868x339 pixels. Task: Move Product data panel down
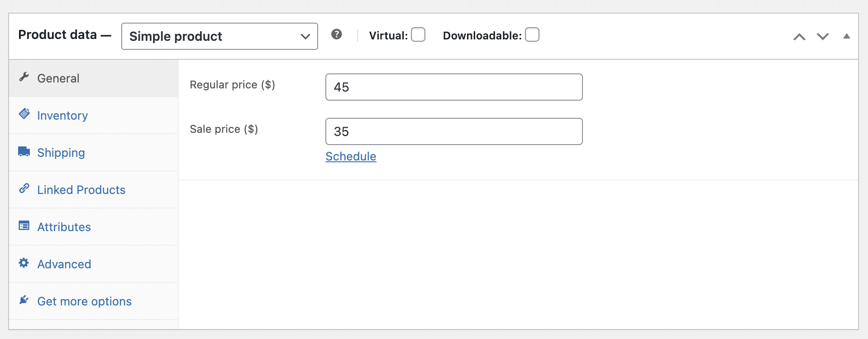tap(823, 37)
